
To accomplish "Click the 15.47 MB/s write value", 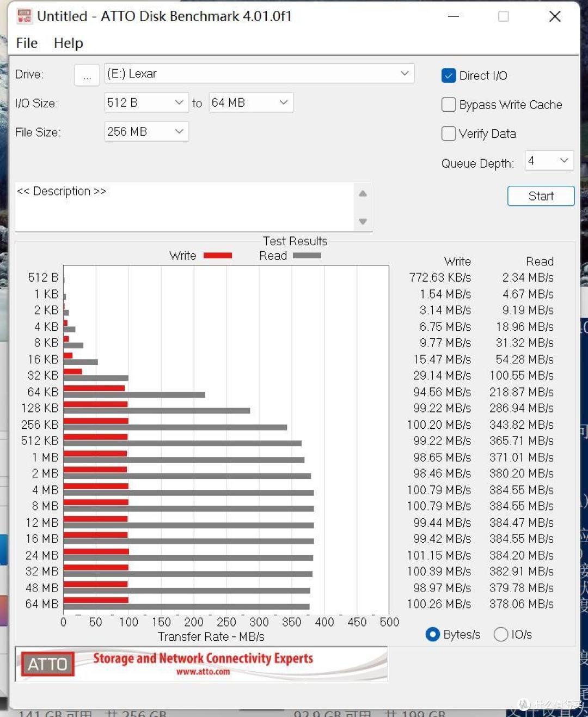I will [442, 360].
